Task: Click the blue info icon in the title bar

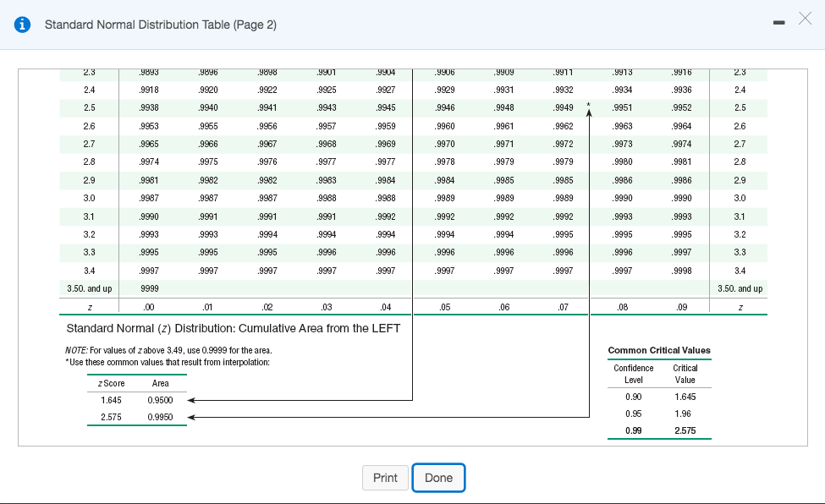Action: pyautogui.click(x=21, y=25)
